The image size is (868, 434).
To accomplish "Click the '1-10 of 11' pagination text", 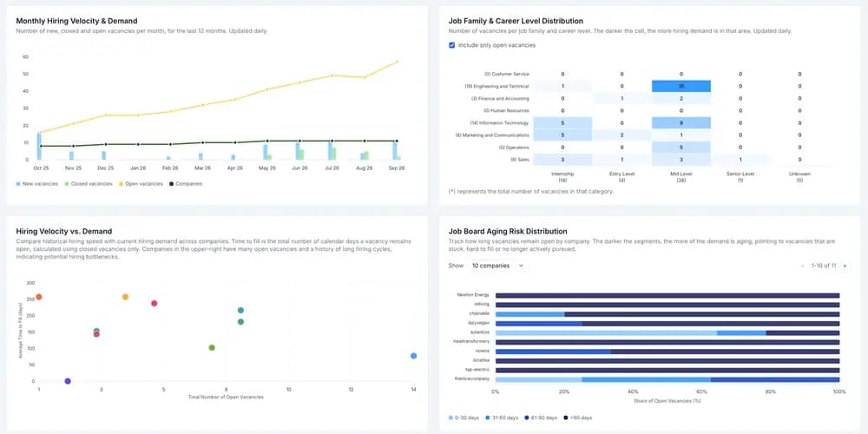I will [x=824, y=266].
